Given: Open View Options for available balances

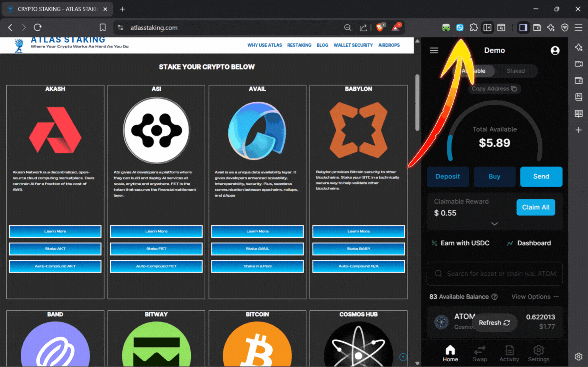Looking at the screenshot, I should [531, 297].
